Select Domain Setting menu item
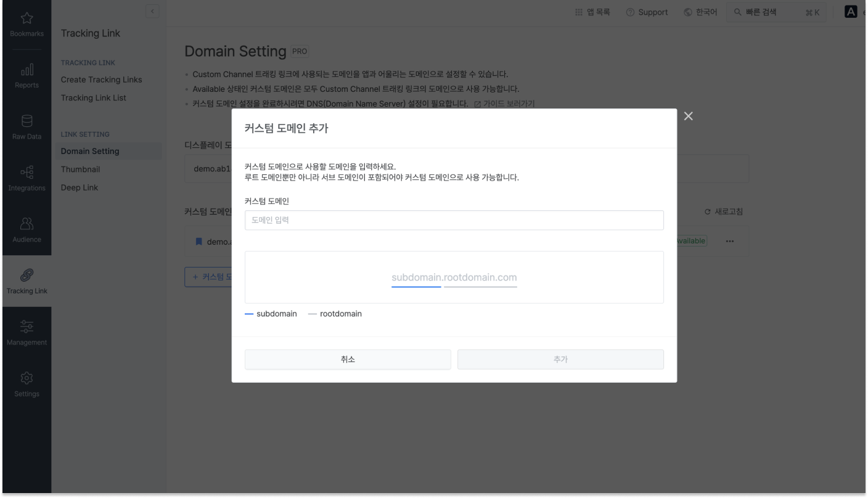868x498 pixels. pos(108,151)
